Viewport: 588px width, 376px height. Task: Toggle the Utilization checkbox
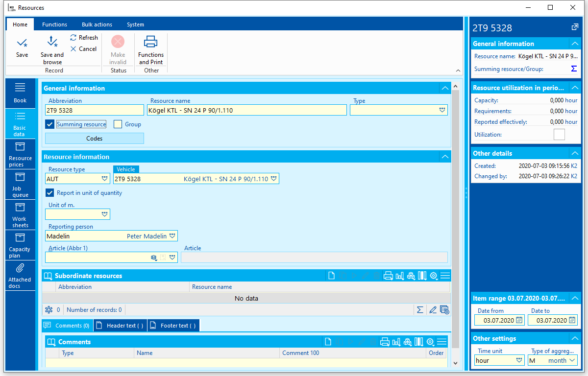559,135
